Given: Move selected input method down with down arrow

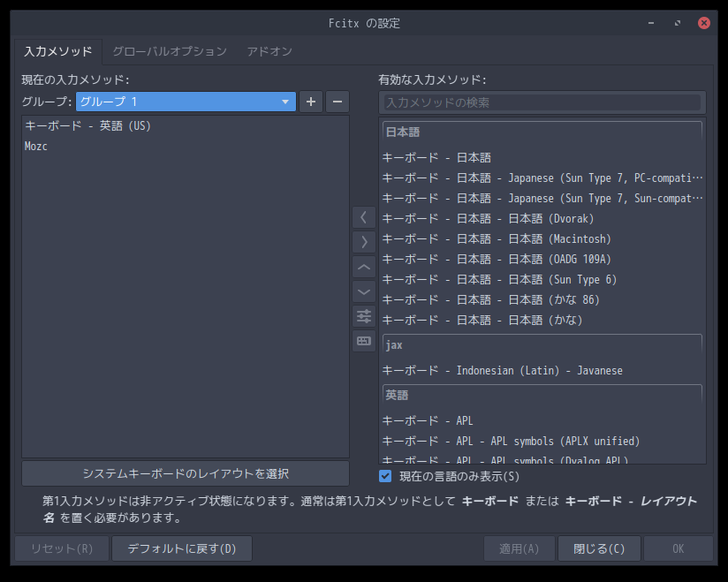Looking at the screenshot, I should pos(363,291).
